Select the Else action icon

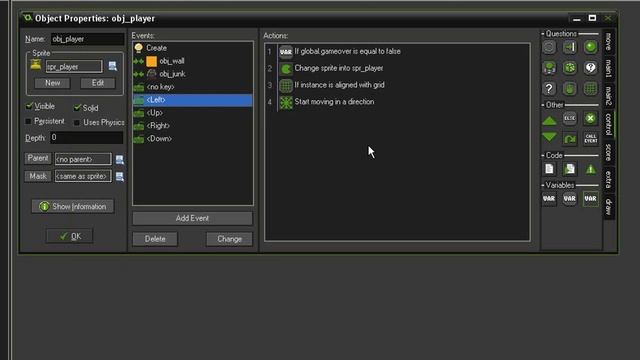pos(570,118)
